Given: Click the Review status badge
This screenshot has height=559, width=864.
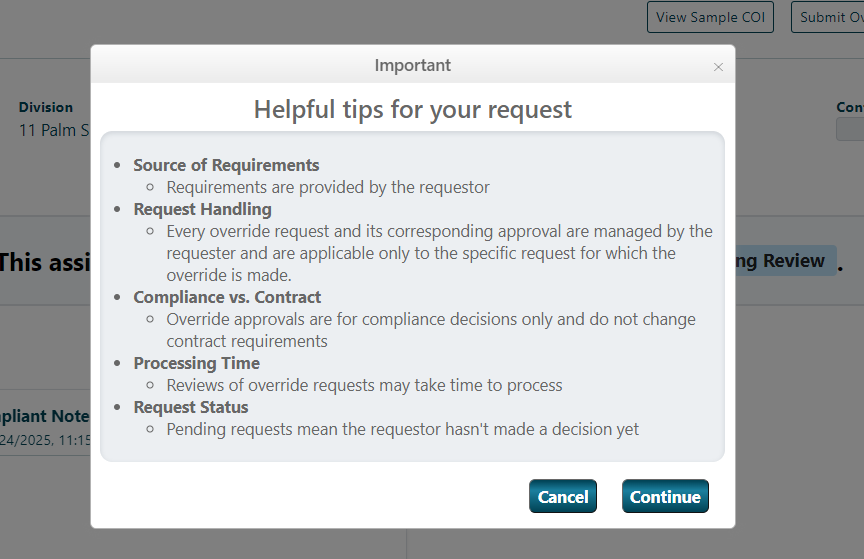Looking at the screenshot, I should [x=785, y=261].
